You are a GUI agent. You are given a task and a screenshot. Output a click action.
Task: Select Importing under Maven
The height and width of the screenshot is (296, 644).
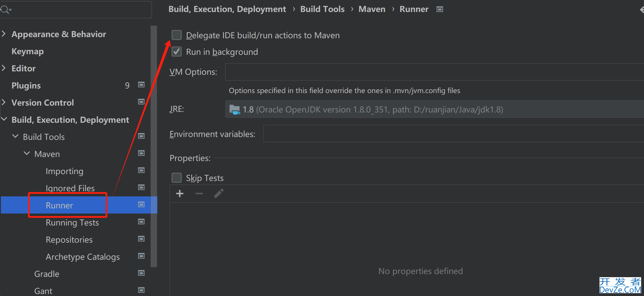[64, 171]
